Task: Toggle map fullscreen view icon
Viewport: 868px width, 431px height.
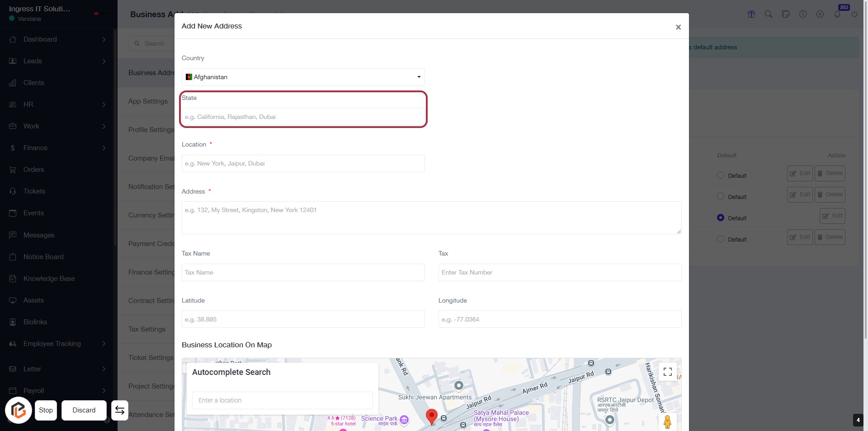Action: click(668, 372)
